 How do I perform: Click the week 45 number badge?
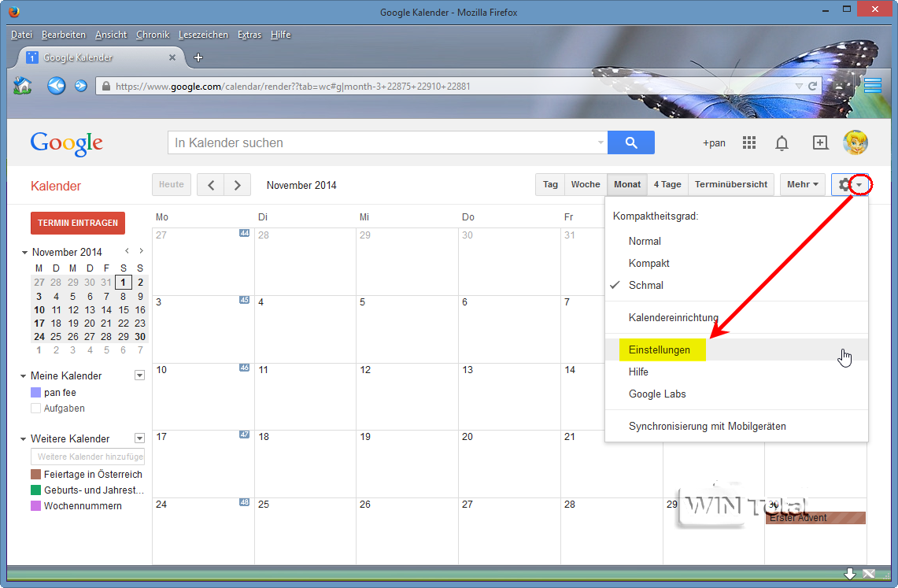[244, 300]
